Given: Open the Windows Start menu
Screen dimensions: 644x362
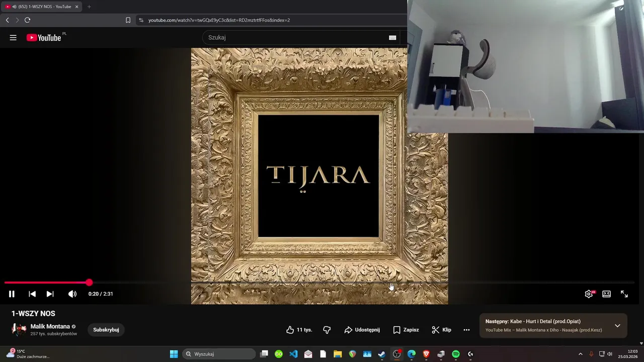Looking at the screenshot, I should coord(174,354).
